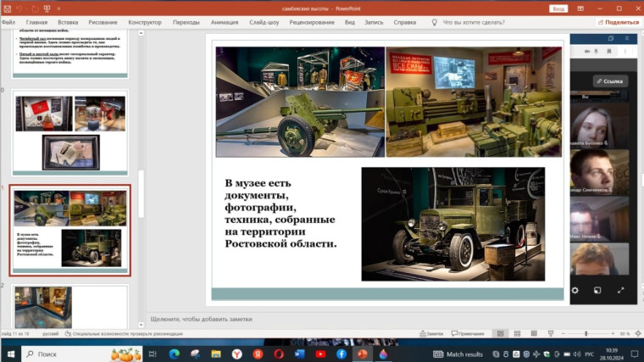644x362 pixels.
Task: Open the Анимация tab
Action: pos(225,22)
